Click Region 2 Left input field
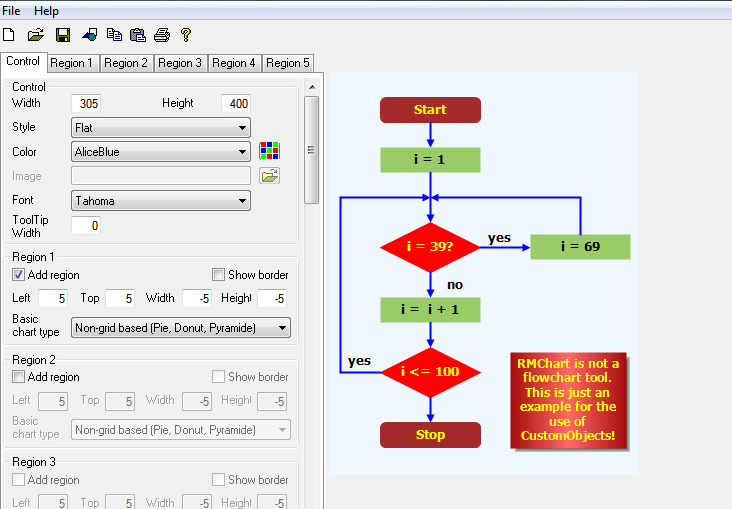This screenshot has width=732, height=509. (x=53, y=401)
